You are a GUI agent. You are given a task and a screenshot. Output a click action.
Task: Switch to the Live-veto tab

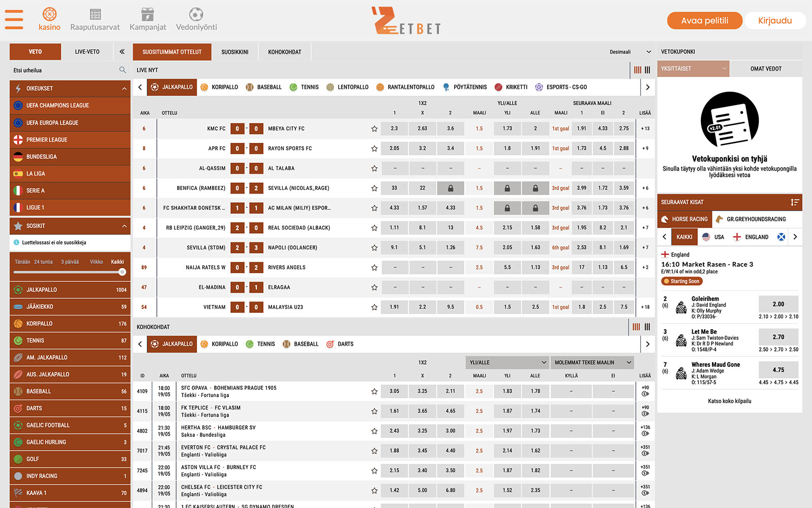point(87,52)
